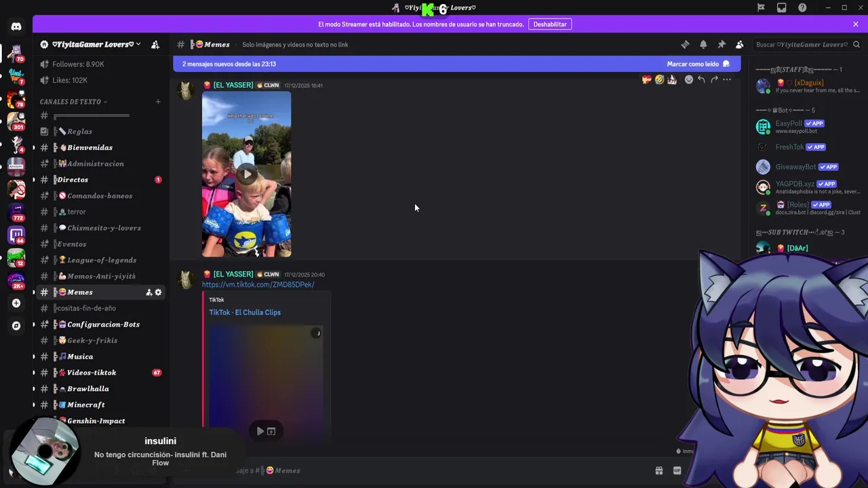The width and height of the screenshot is (868, 488).
Task: Open the help question mark icon
Action: point(802,7)
